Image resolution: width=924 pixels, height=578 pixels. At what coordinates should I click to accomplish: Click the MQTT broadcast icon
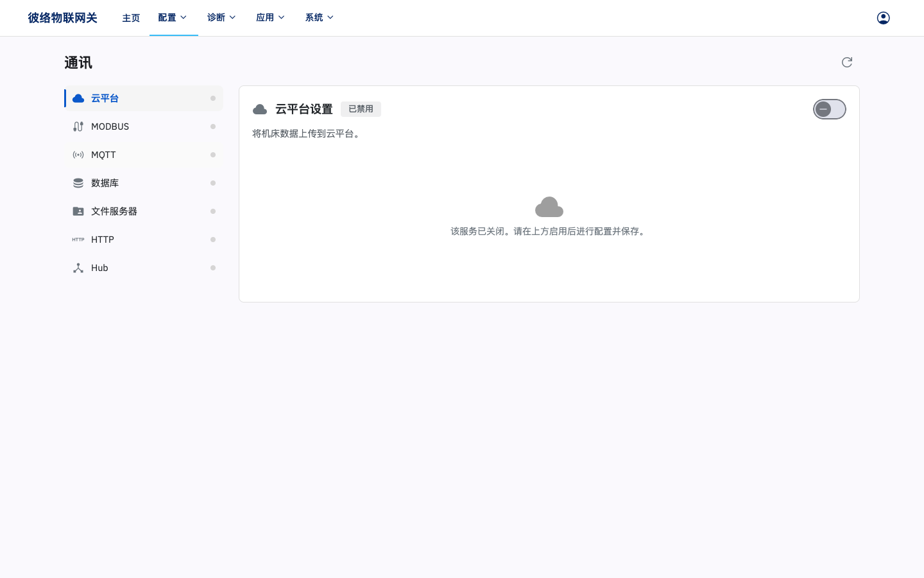click(78, 155)
